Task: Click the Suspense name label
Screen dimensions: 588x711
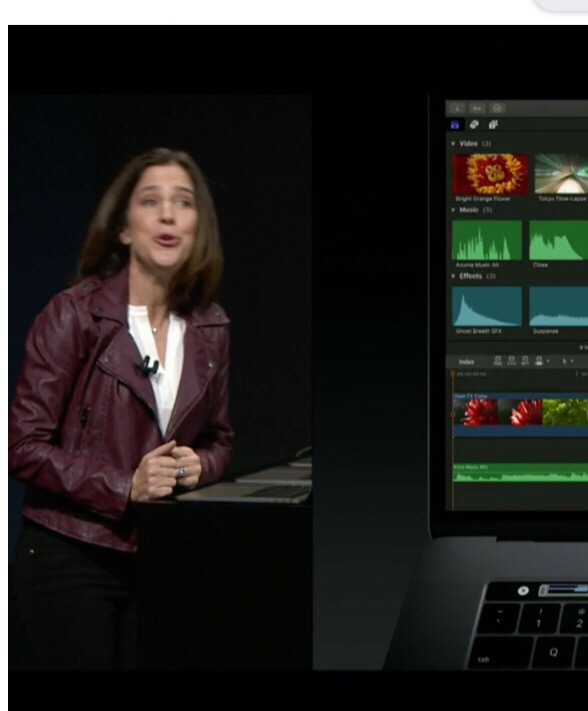Action: click(545, 331)
